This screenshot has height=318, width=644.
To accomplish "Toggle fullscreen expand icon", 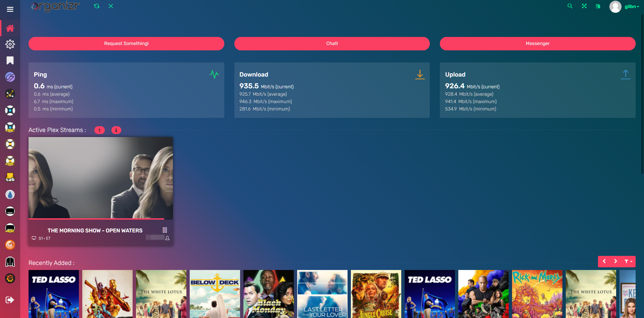I will coord(584,6).
